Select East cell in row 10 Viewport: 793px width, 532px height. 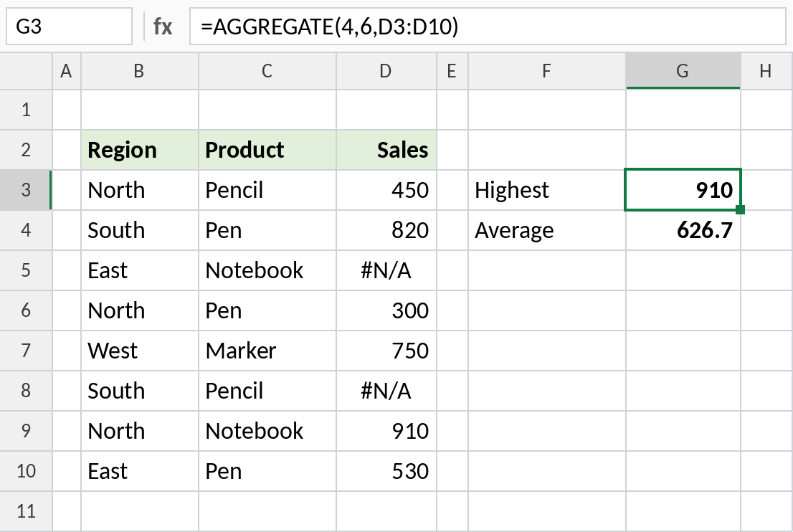coord(140,471)
